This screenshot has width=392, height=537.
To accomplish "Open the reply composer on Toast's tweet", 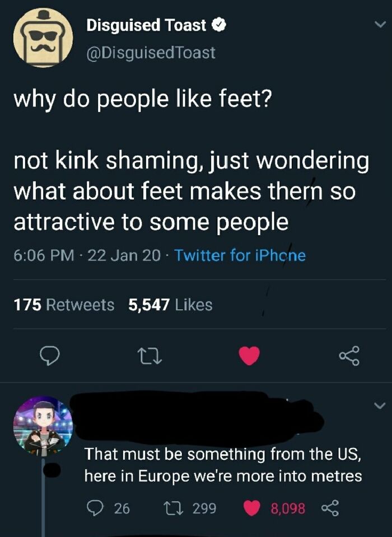I will click(51, 355).
